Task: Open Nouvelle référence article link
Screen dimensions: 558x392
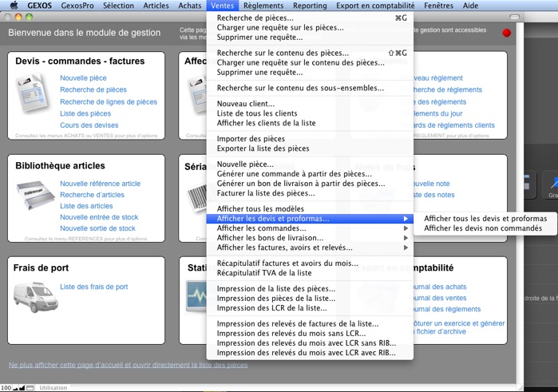Action: 101,184
